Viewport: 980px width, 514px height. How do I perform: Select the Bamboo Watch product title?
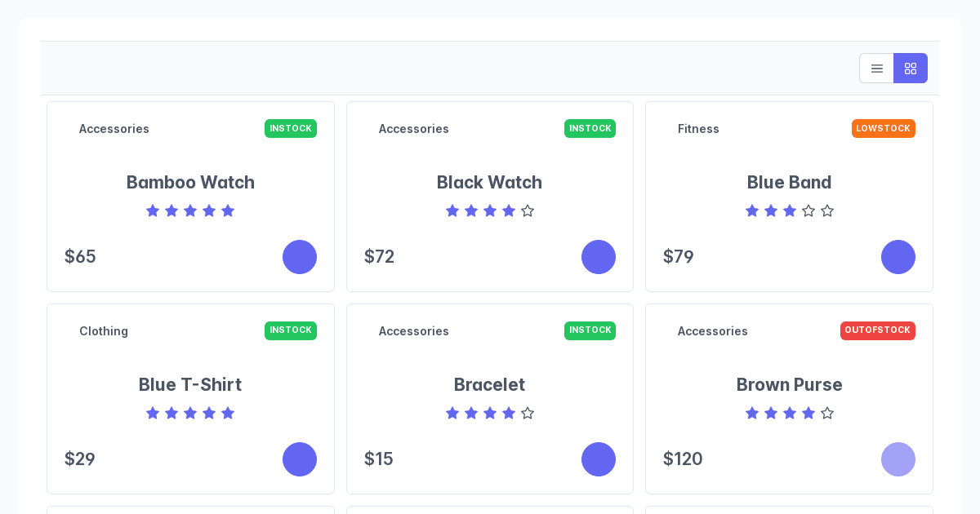click(x=190, y=183)
